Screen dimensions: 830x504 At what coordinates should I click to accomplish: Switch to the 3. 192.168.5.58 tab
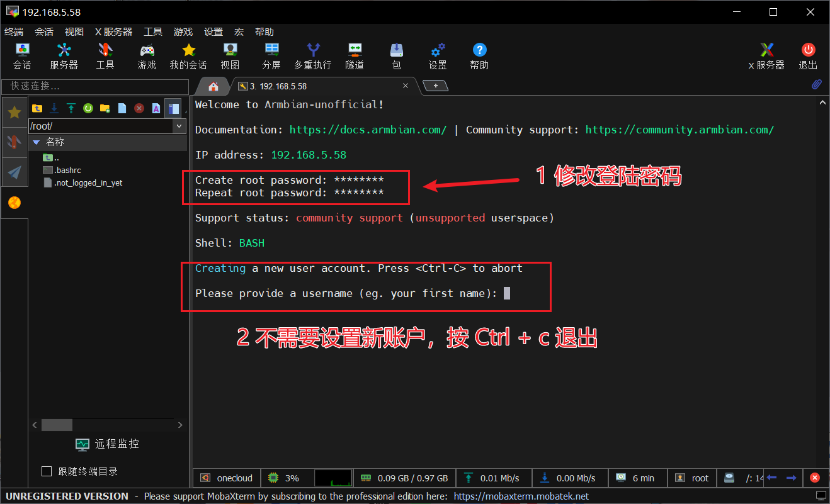(x=323, y=86)
